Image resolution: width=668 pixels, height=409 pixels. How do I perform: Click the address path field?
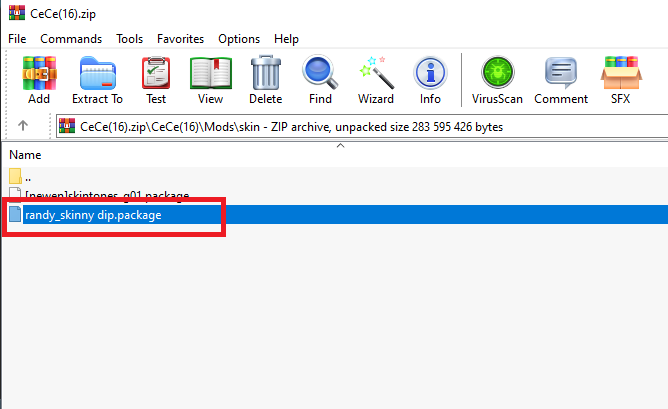362,127
